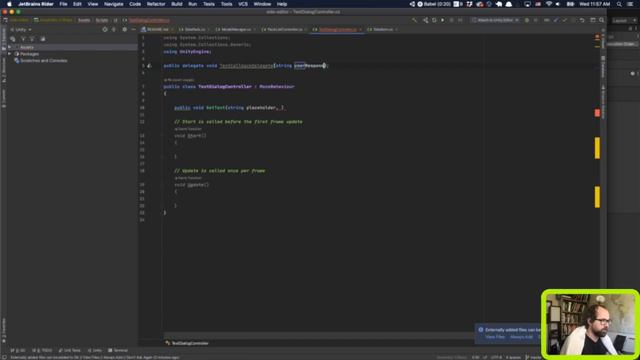Viewport: 640px width, 360px height.
Task: Click the SetText method name in code
Action: click(x=216, y=108)
